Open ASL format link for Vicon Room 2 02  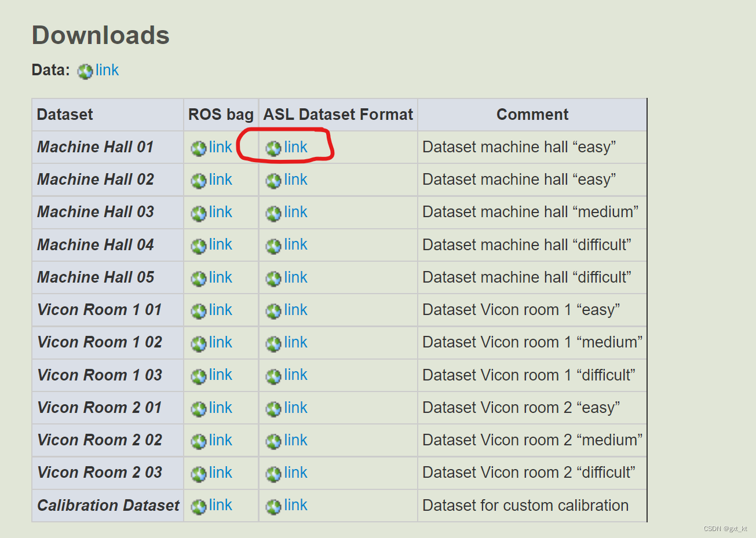click(x=295, y=440)
